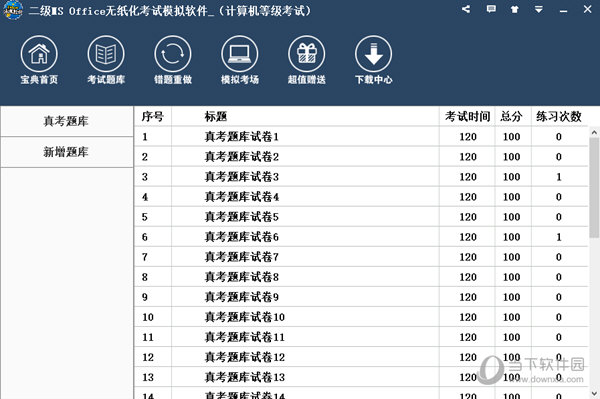Click practice count 1 in 试卷3 row

click(x=559, y=177)
